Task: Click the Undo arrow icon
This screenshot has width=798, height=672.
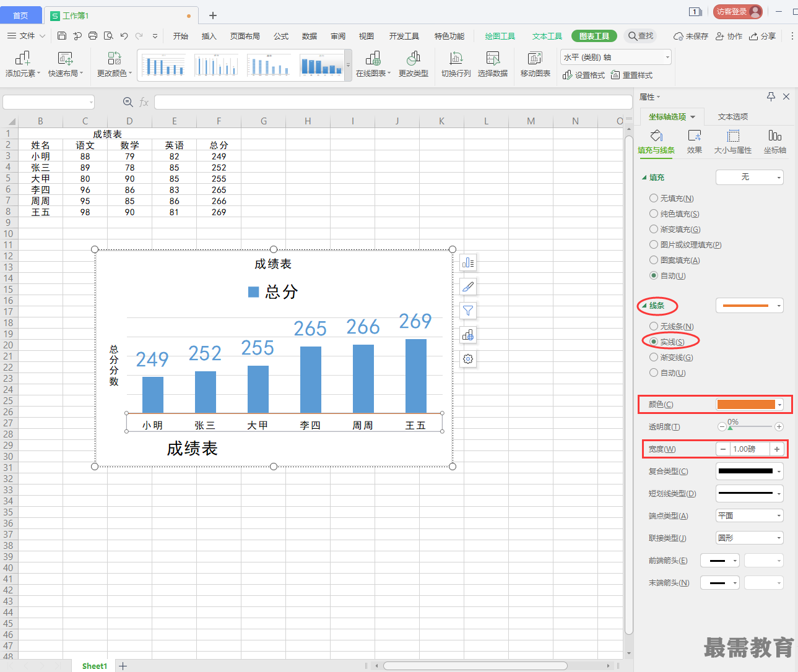Action: coord(124,36)
